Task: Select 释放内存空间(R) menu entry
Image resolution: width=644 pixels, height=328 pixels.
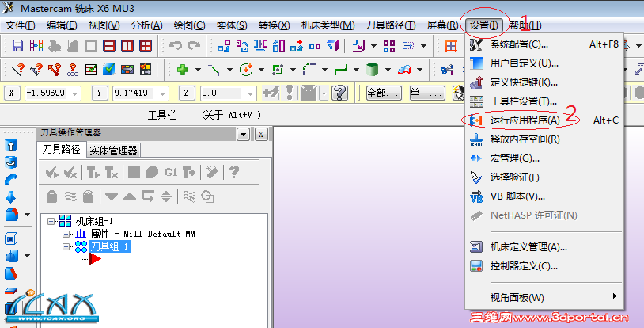Action: [544, 139]
